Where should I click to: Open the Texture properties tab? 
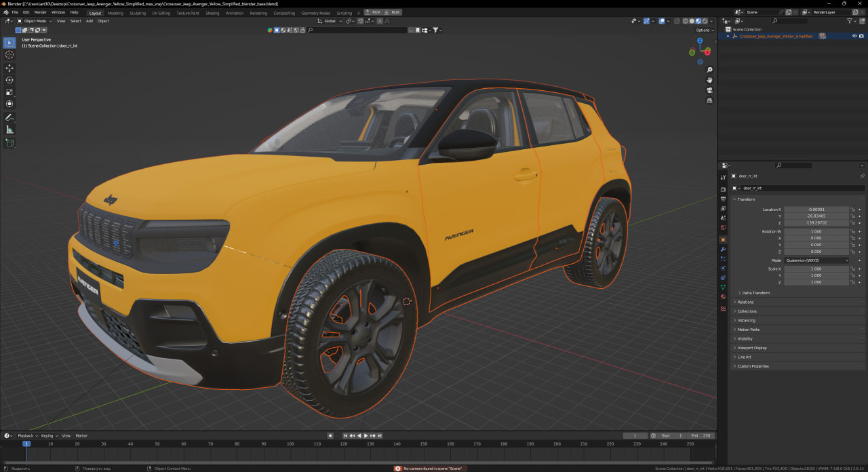723,309
